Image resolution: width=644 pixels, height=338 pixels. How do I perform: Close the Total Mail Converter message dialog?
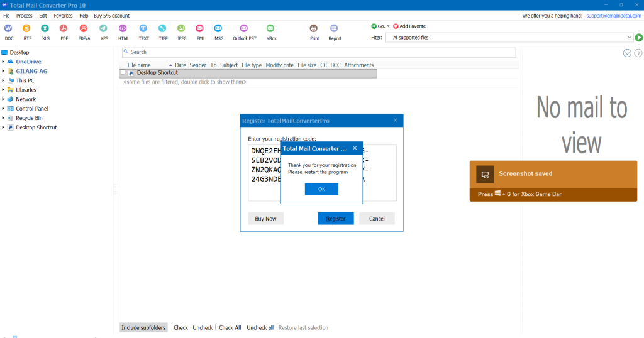point(355,148)
